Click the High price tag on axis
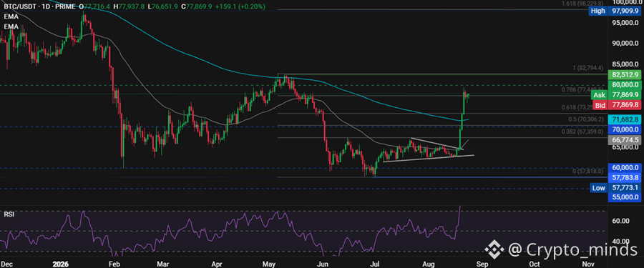644x268 pixels. click(597, 11)
